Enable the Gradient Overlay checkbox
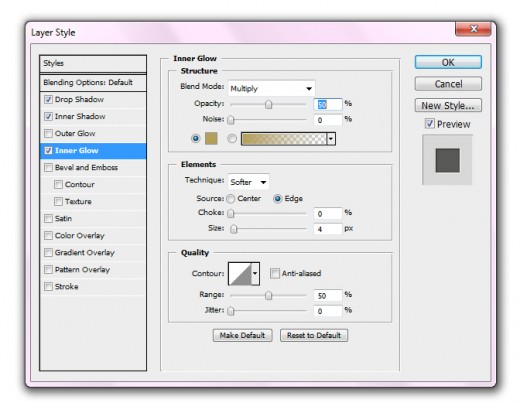The width and height of the screenshot is (520, 403). pyautogui.click(x=48, y=252)
